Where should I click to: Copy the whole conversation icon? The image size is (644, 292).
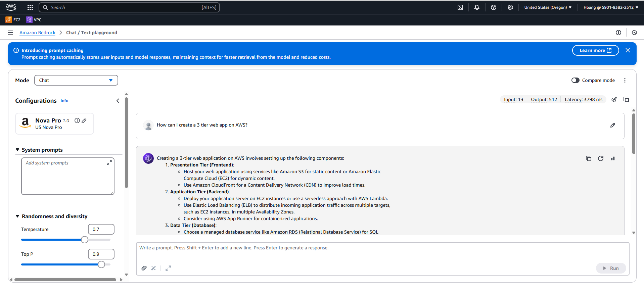click(626, 99)
